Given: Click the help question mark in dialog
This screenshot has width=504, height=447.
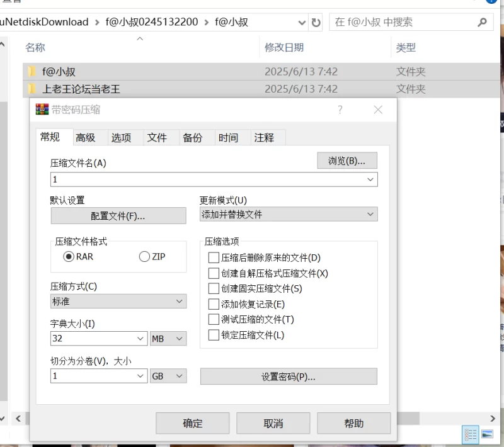Looking at the screenshot, I should pos(340,110).
